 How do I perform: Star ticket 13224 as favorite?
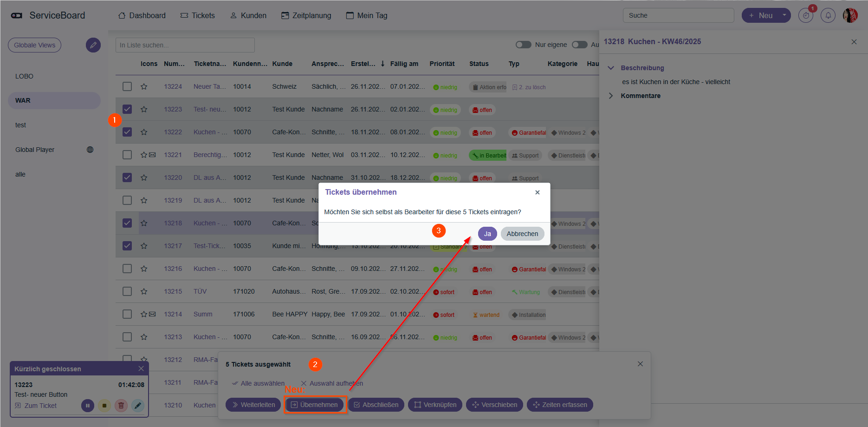(144, 86)
